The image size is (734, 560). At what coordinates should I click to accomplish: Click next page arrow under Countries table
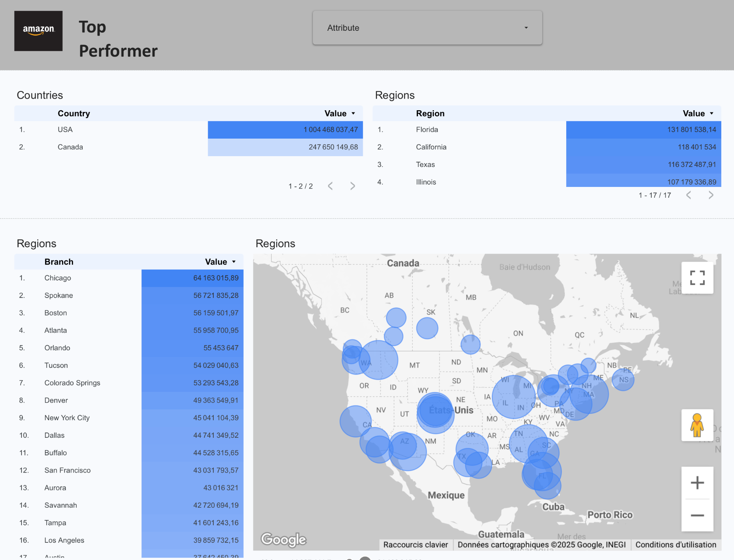pos(352,185)
